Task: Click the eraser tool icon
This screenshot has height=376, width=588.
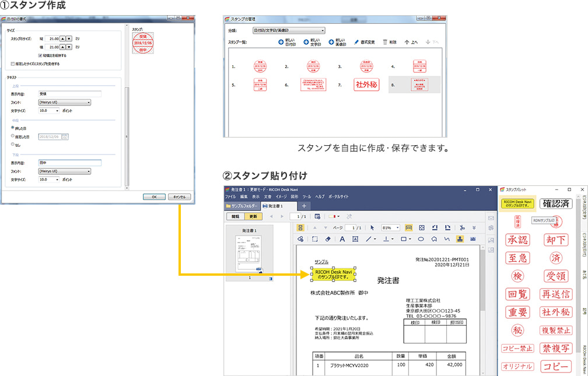Action: [327, 239]
